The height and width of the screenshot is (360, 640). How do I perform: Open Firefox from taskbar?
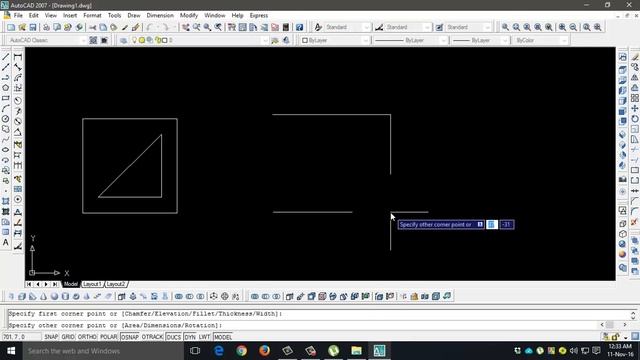pos(264,351)
